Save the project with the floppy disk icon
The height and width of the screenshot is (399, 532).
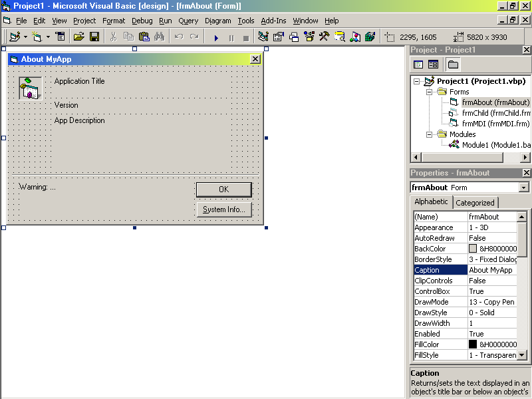(x=94, y=37)
